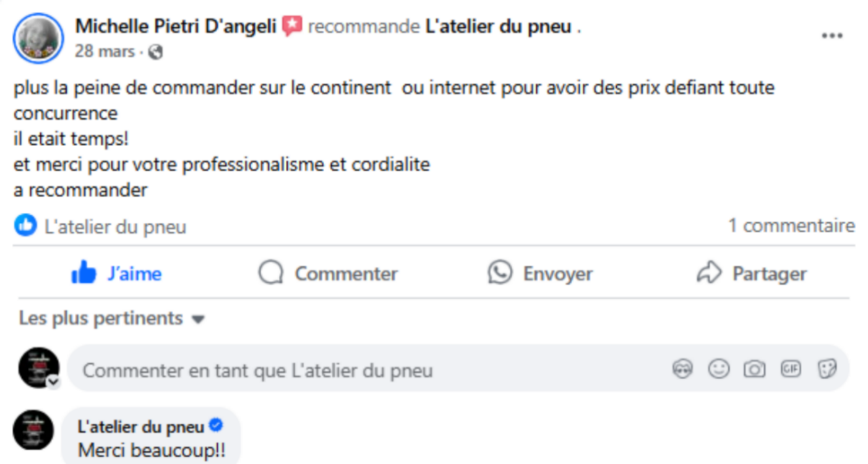Switch commenting identity via avatar chevron
868x464 pixels.
coord(54,381)
